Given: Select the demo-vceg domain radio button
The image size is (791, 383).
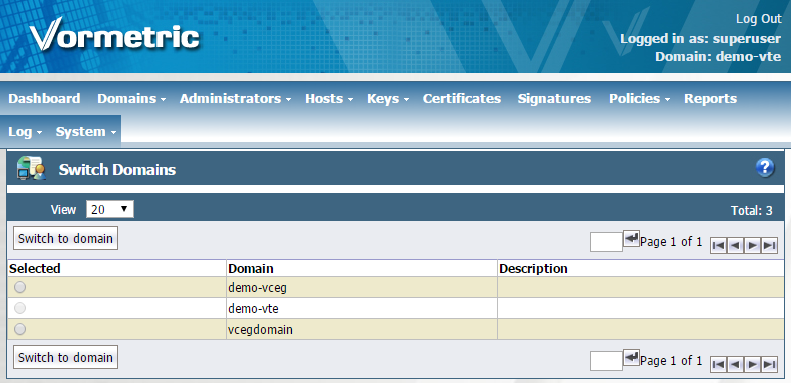Looking at the screenshot, I should tap(20, 287).
